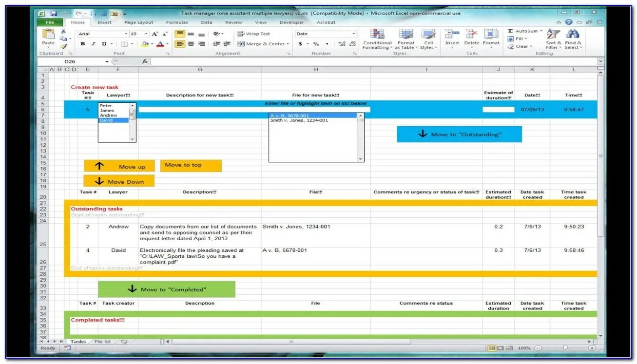Viewport: 637px width, 364px height.
Task: Open the Name Box D26 dropdown
Action: click(107, 61)
